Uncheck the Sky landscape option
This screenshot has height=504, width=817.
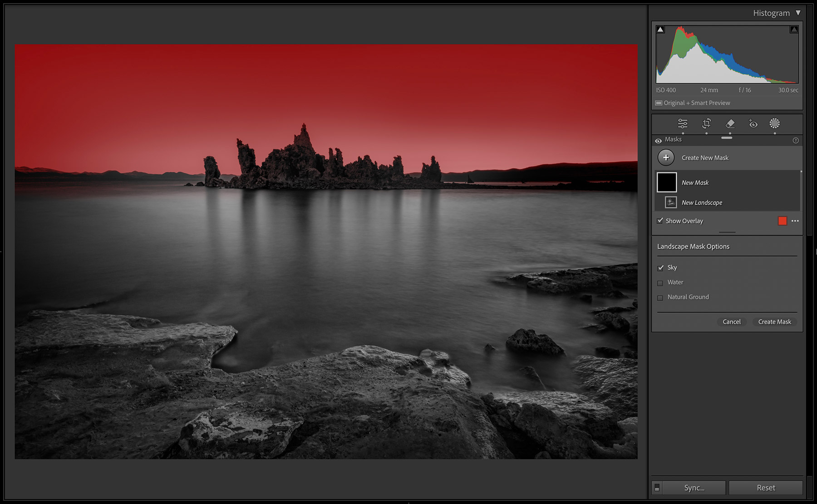[660, 268]
